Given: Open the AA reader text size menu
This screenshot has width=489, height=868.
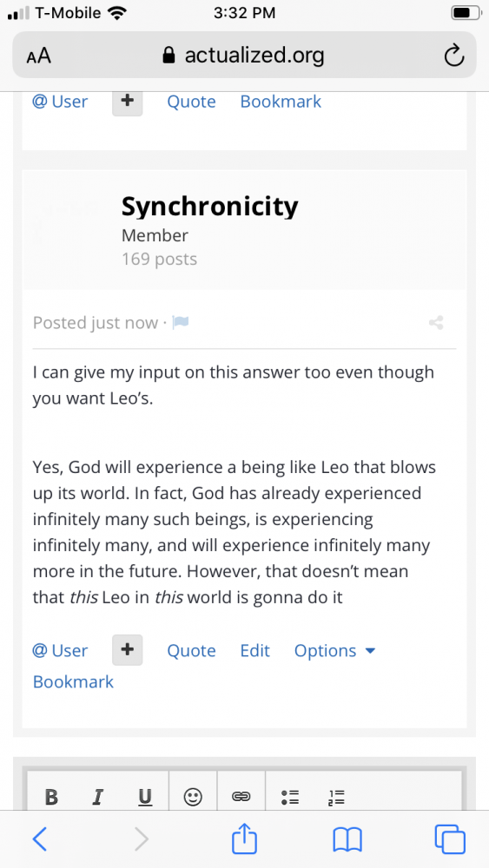Looking at the screenshot, I should pyautogui.click(x=38, y=56).
